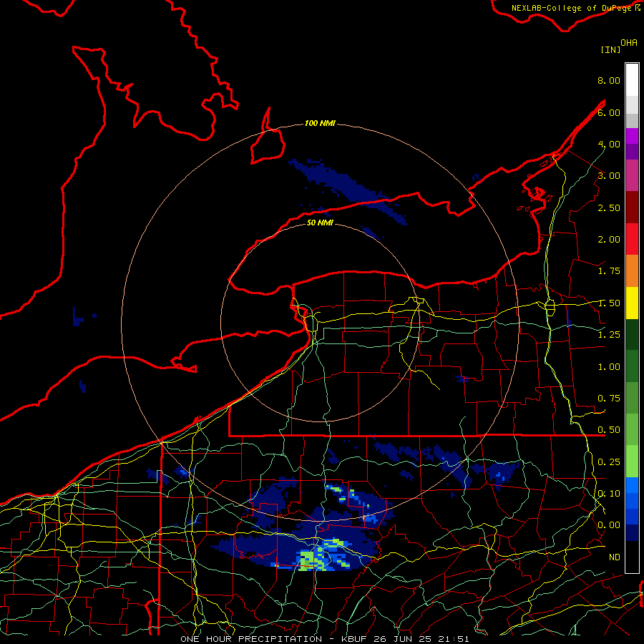Click the NEXLAB-College of DuPage credit text
644x644 pixels.
(x=571, y=8)
